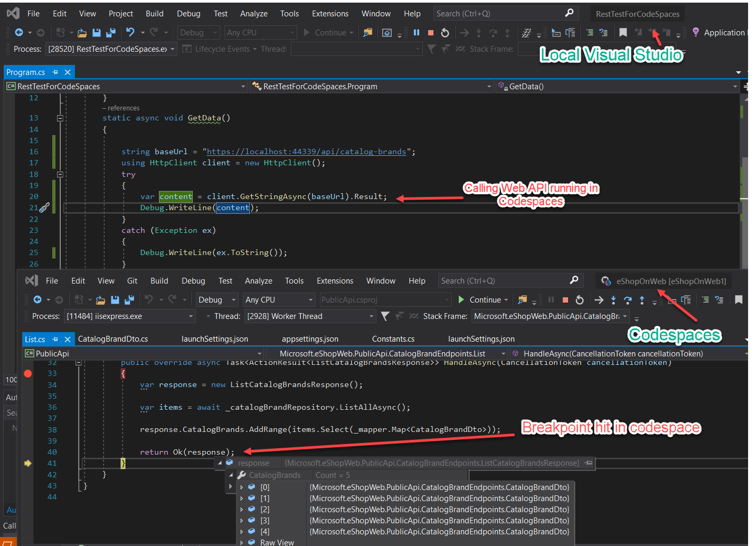The width and height of the screenshot is (756, 546).
Task: Switch to CatalogBrandDto.cs tab
Action: [113, 338]
